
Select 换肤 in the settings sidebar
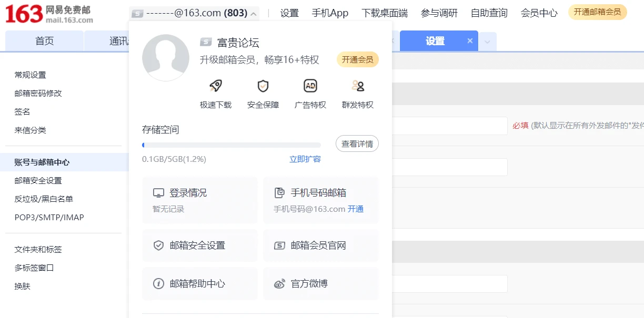click(23, 286)
